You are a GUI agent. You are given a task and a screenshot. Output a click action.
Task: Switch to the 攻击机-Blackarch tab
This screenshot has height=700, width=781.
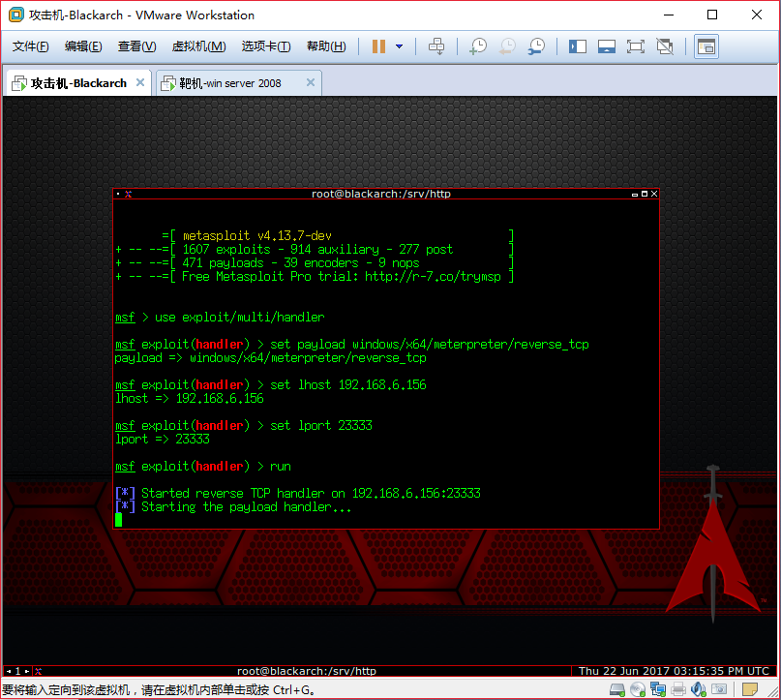pos(78,83)
